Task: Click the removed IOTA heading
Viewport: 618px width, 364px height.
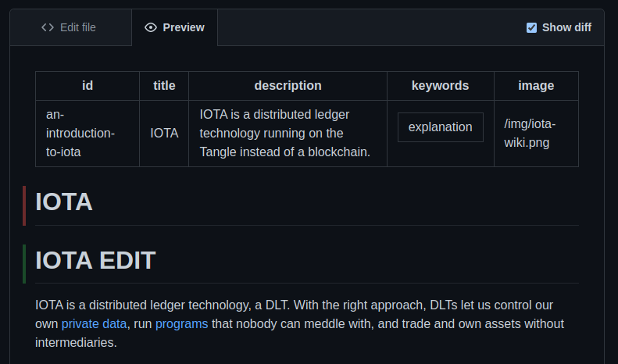Action: [x=64, y=202]
